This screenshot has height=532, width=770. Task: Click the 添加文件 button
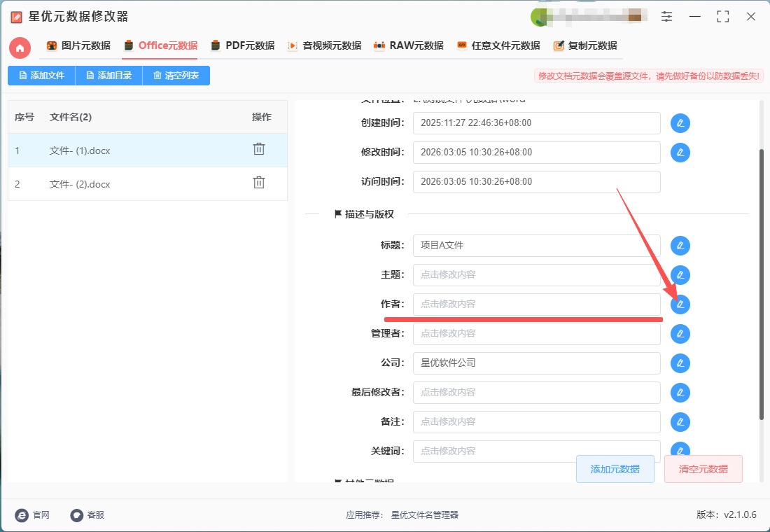(x=42, y=76)
